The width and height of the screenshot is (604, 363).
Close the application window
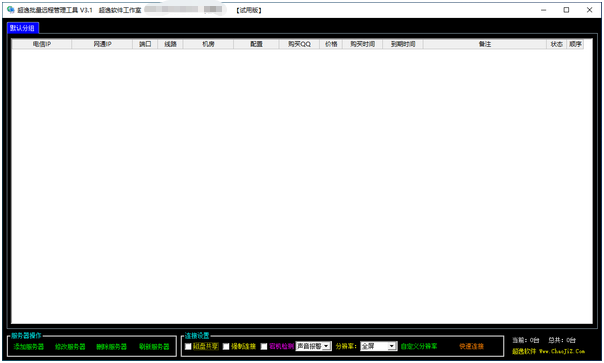tap(589, 10)
